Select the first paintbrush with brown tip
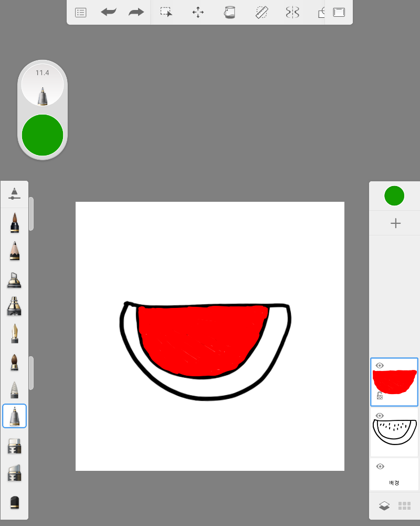This screenshot has height=526, width=420. click(14, 222)
